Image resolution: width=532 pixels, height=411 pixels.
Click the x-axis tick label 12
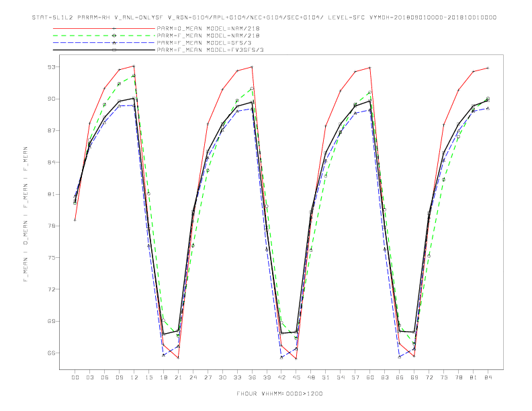pos(134,377)
